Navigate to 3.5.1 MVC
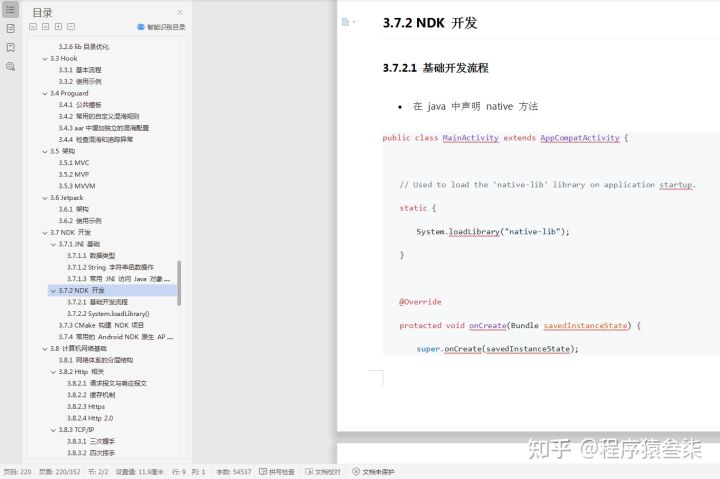 click(74, 163)
